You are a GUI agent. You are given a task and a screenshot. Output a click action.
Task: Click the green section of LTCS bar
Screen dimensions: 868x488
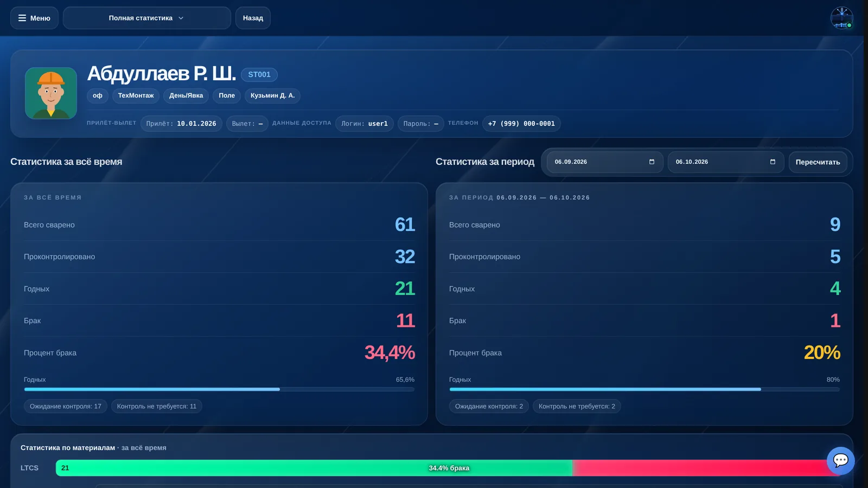(314, 468)
